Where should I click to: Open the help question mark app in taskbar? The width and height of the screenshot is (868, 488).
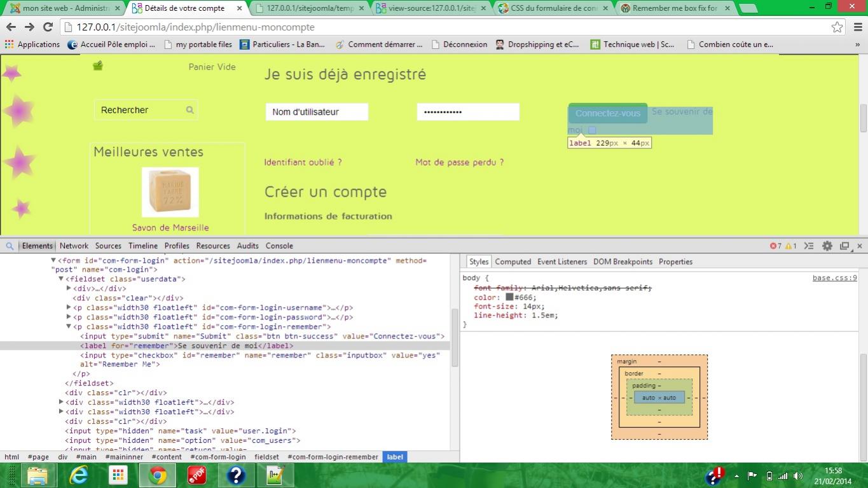[x=236, y=475]
